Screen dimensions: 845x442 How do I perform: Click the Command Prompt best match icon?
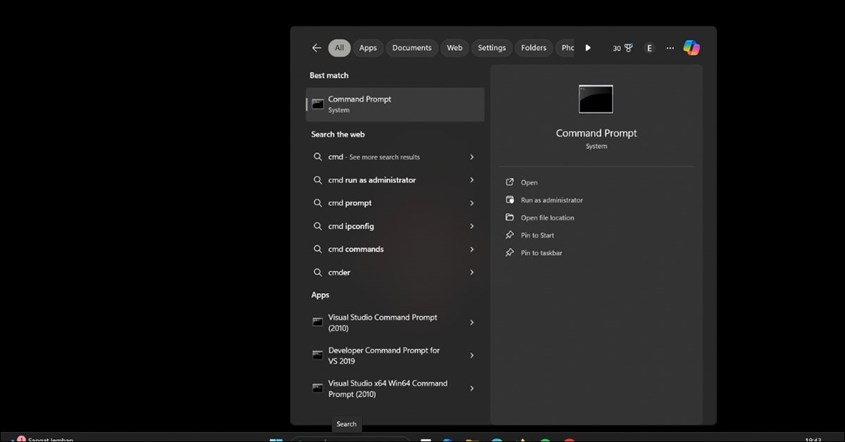pyautogui.click(x=318, y=104)
